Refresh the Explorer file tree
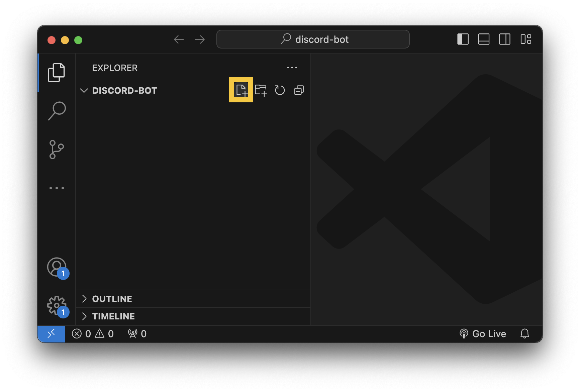The width and height of the screenshot is (580, 392). point(280,90)
